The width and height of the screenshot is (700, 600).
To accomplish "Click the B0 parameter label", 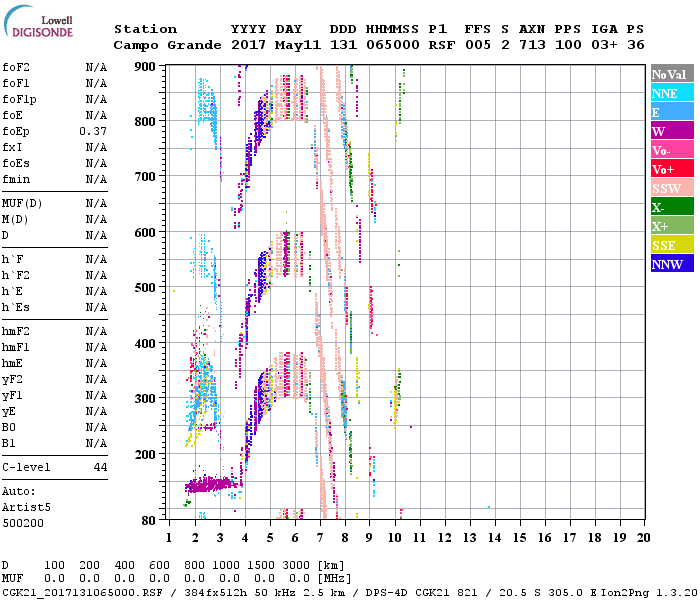I will coord(8,428).
